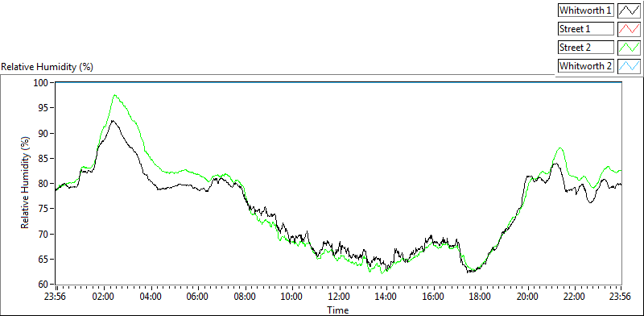Screen dimensions: 644x316
Task: Select the Whitworth 1 legend label
Action: point(586,10)
